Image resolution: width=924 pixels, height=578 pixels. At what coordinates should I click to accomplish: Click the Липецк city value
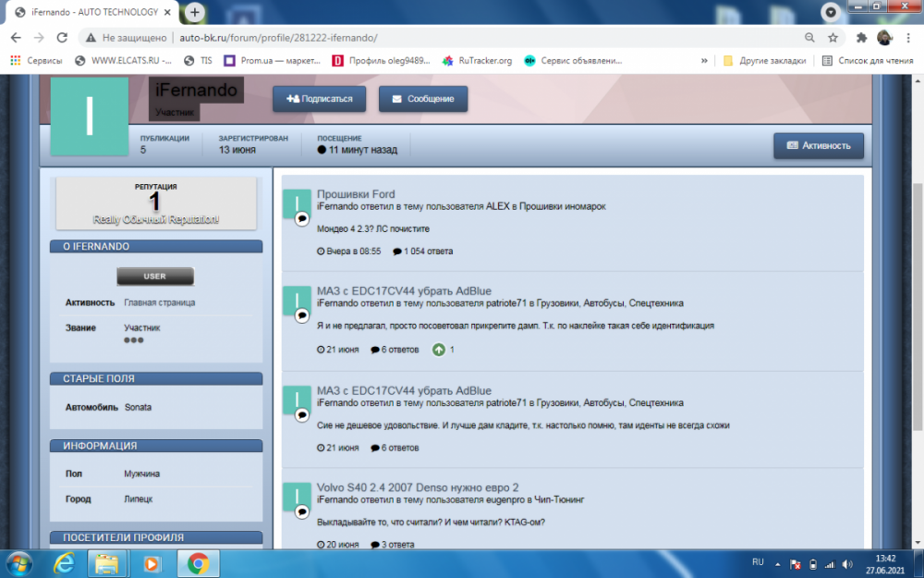pyautogui.click(x=139, y=499)
